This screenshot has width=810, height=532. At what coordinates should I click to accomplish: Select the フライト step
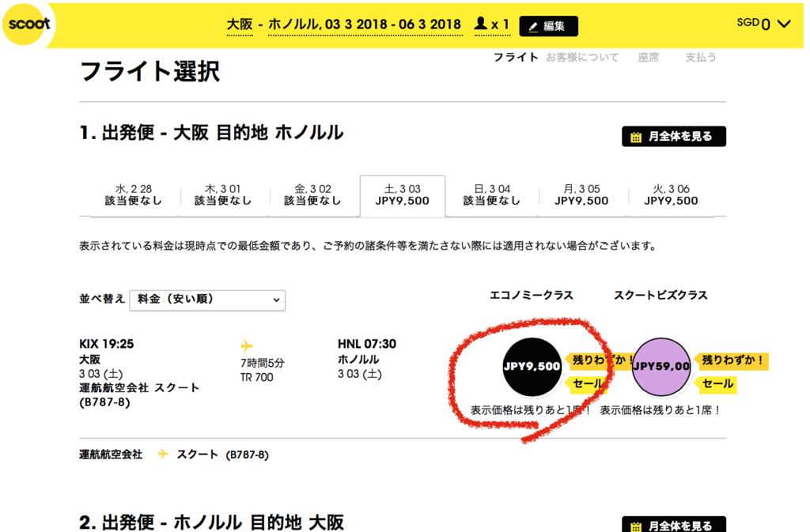click(x=516, y=57)
